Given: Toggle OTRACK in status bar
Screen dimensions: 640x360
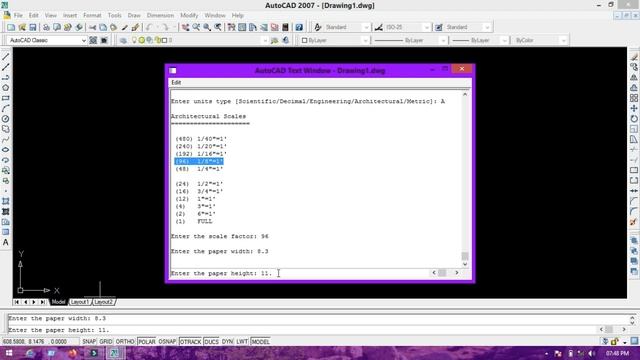Looking at the screenshot, I should pyautogui.click(x=190, y=342).
